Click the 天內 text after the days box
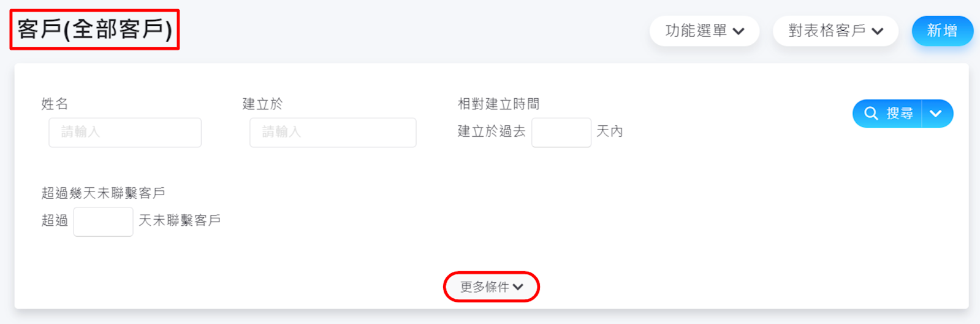980x324 pixels. click(609, 132)
